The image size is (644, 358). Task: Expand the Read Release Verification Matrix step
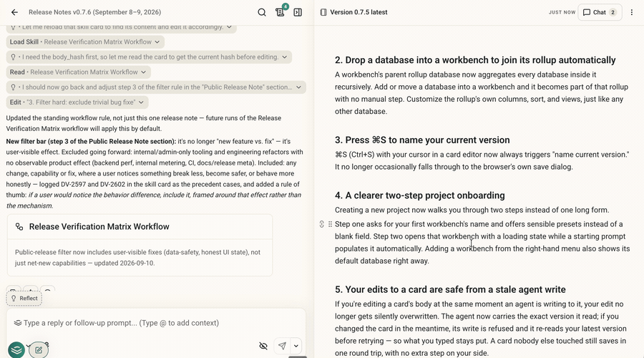(143, 72)
